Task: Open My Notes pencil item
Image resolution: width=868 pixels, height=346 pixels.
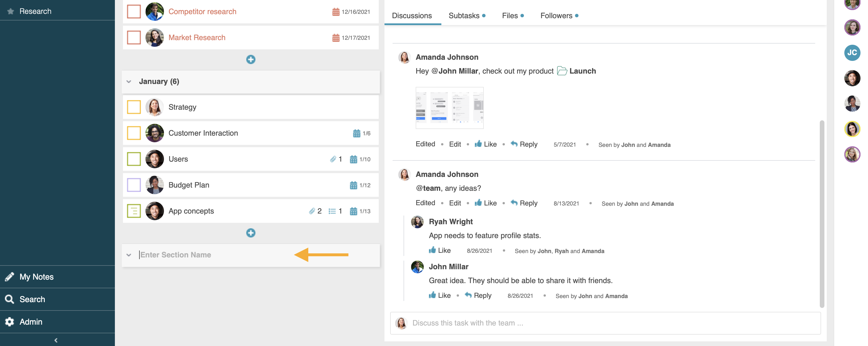Action: coord(10,276)
